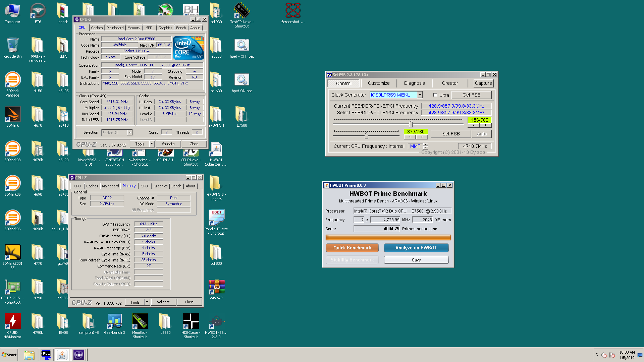The height and width of the screenshot is (362, 644).
Task: Open the Computer desktop icon
Action: tap(12, 13)
